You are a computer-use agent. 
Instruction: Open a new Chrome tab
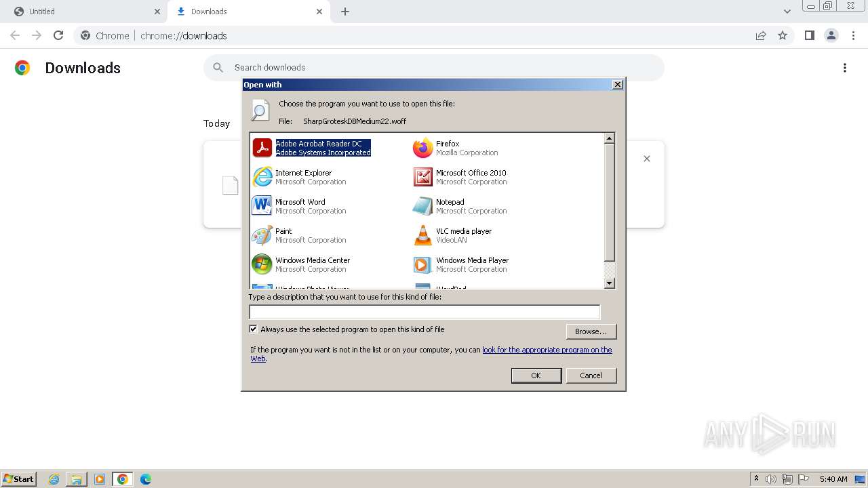(x=345, y=12)
